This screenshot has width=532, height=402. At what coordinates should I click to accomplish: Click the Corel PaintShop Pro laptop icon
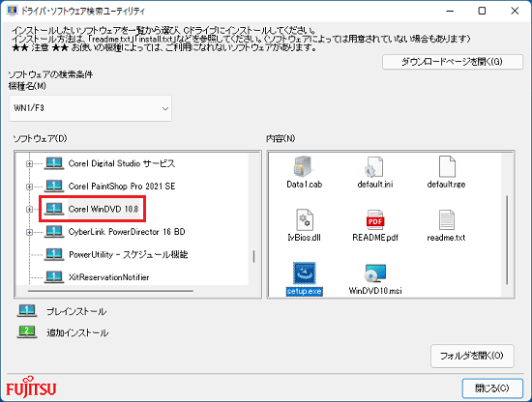click(54, 187)
